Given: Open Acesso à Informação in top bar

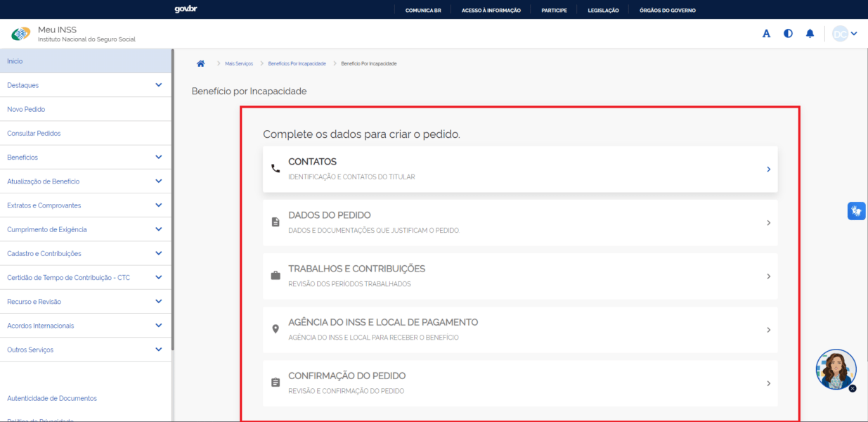Looking at the screenshot, I should pos(491,10).
